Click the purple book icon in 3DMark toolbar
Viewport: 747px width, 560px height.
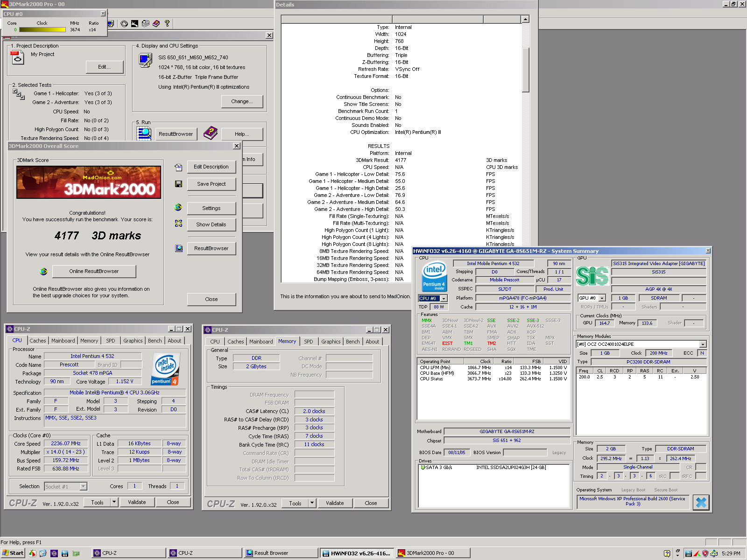(x=156, y=23)
